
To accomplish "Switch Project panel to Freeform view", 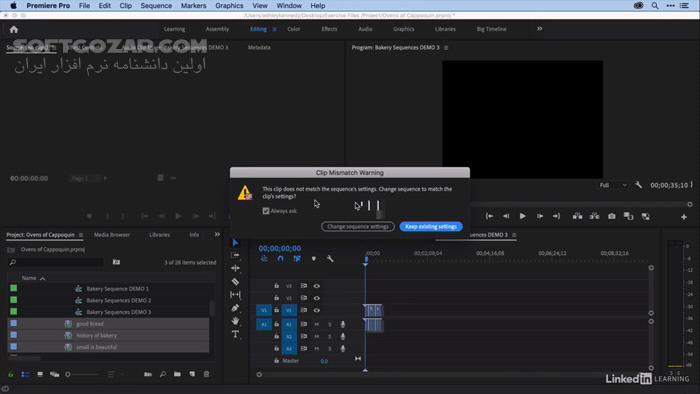I will [54, 374].
